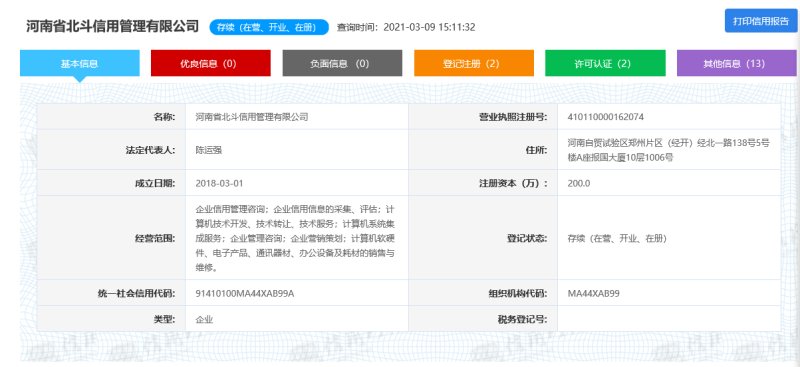Click the legal representative name 陈运强
The height and width of the screenshot is (367, 800).
pyautogui.click(x=209, y=150)
